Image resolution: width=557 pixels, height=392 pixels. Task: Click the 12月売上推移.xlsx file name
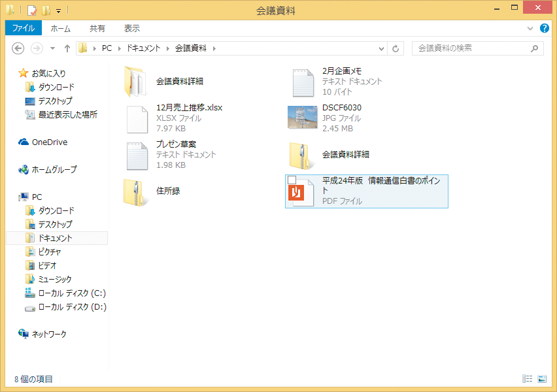tap(190, 108)
